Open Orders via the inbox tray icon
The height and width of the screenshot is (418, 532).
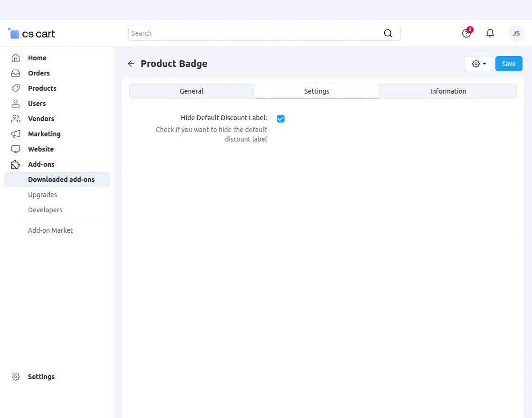[16, 73]
